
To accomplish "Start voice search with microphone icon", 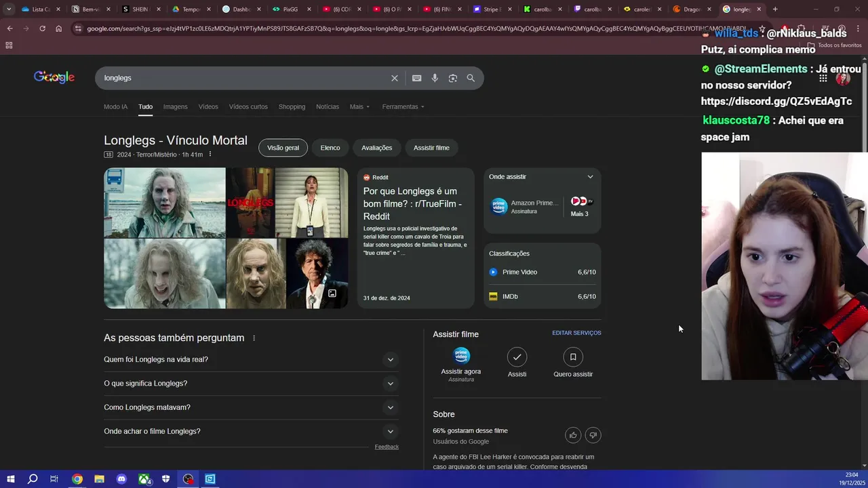I will (435, 78).
